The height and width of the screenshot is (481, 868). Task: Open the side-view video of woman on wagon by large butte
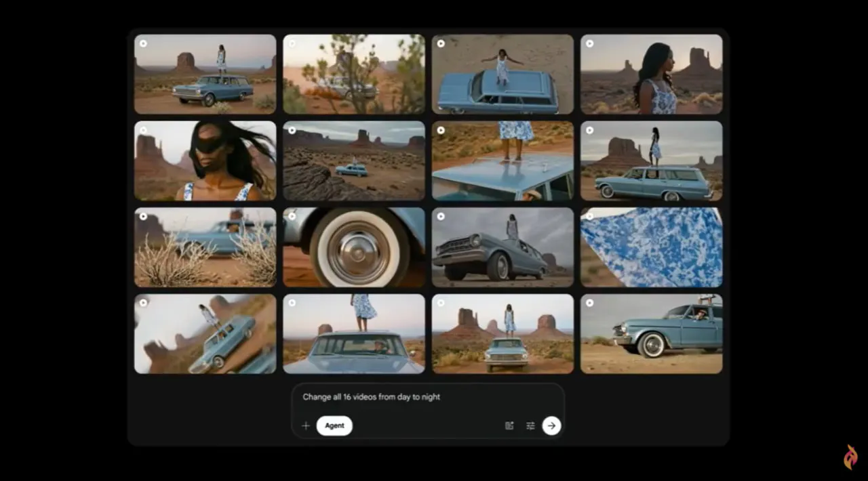[x=652, y=161]
